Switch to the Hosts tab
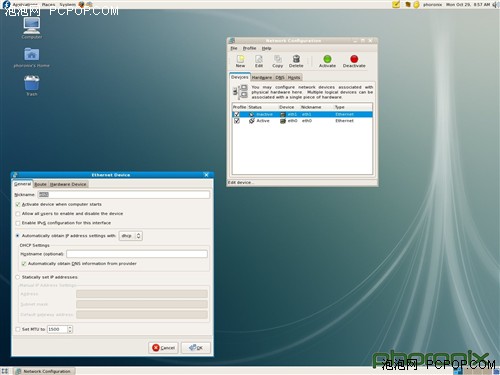This screenshot has height=375, width=500. point(294,77)
